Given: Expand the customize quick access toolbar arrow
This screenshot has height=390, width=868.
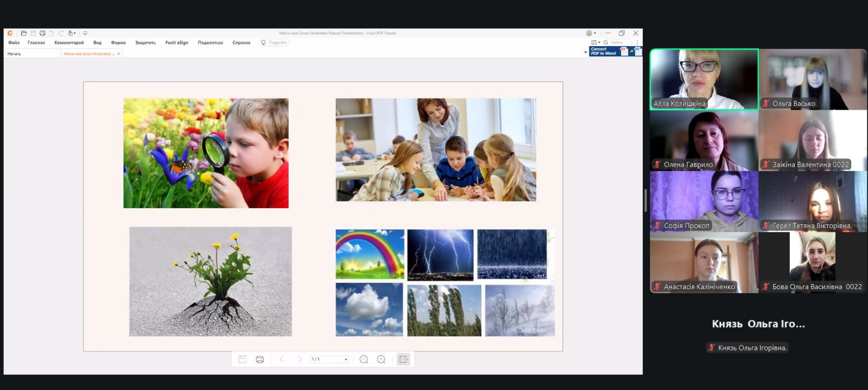Looking at the screenshot, I should 85,33.
